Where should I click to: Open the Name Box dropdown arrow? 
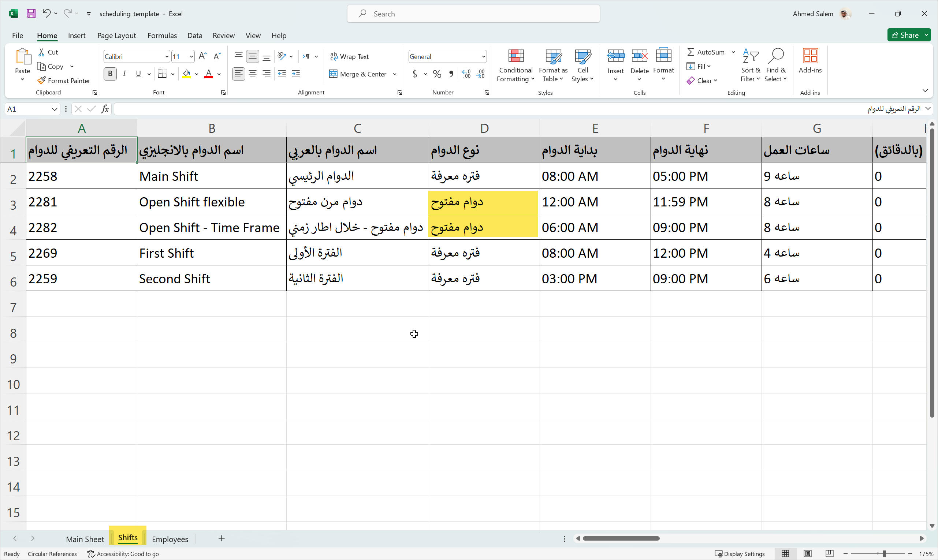click(54, 109)
